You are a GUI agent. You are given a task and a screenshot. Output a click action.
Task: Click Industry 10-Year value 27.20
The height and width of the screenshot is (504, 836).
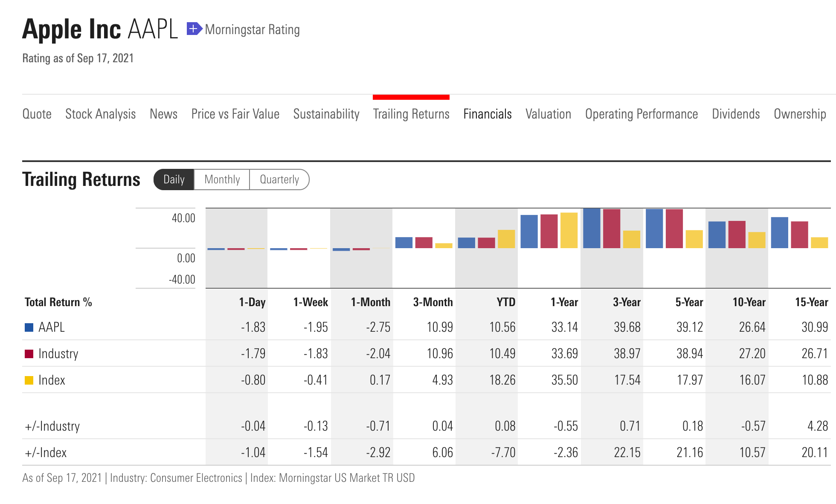tap(752, 354)
